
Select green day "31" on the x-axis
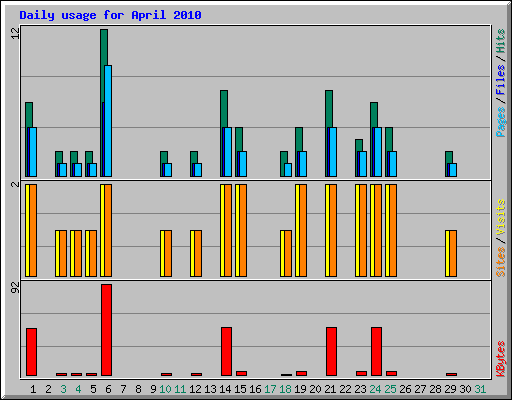(x=480, y=389)
